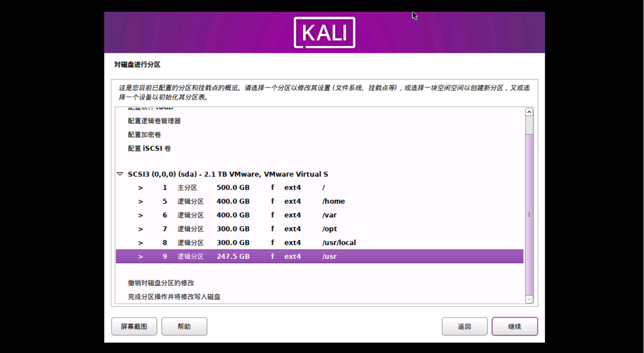
Task: Collapse the SCSI3 (sda) disk entry
Action: click(120, 174)
